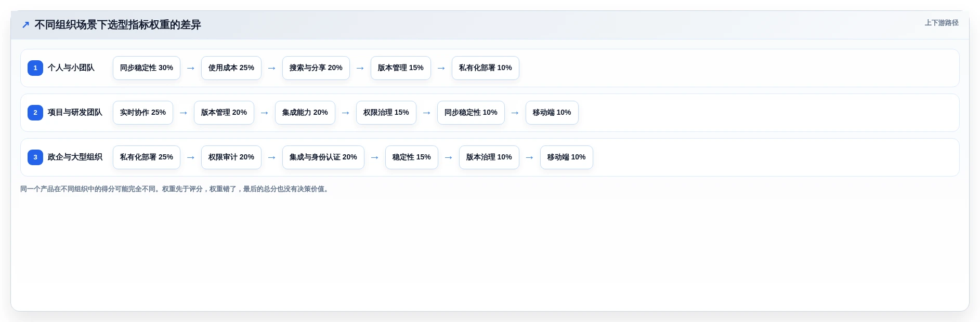Click the 私有化部署 25% chip
Image resolution: width=980 pixels, height=322 pixels.
(x=147, y=157)
